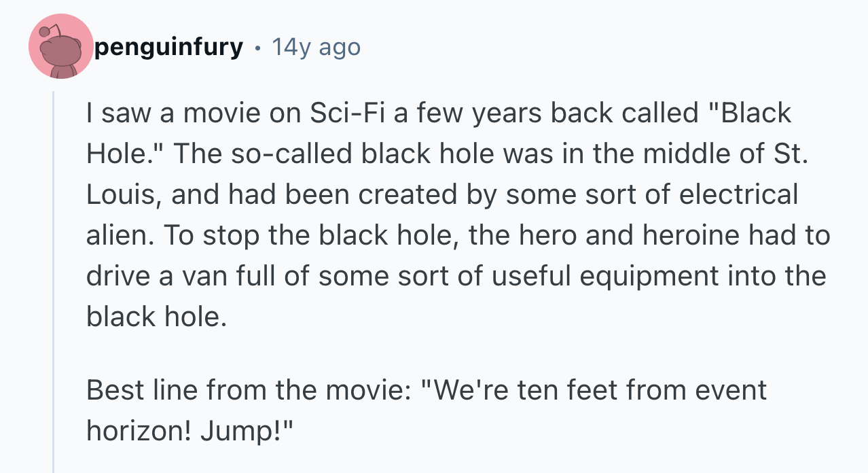Click 'black hole.' ending the first paragraph
Viewport: 868px width, 473px height.
(156, 317)
